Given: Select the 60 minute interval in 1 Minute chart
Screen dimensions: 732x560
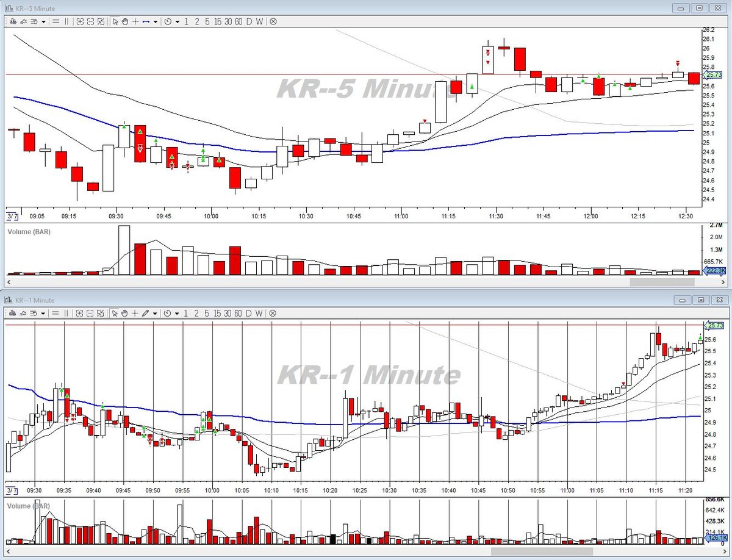Looking at the screenshot, I should pyautogui.click(x=239, y=312).
